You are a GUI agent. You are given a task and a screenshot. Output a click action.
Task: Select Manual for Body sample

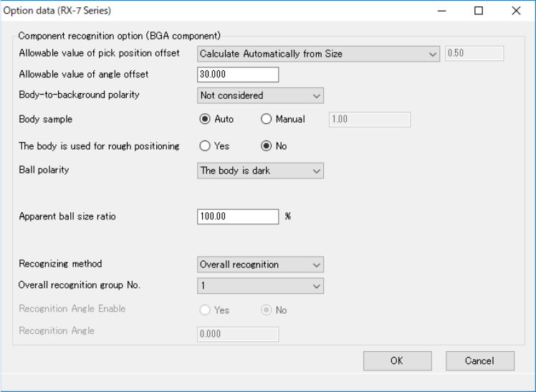click(267, 120)
